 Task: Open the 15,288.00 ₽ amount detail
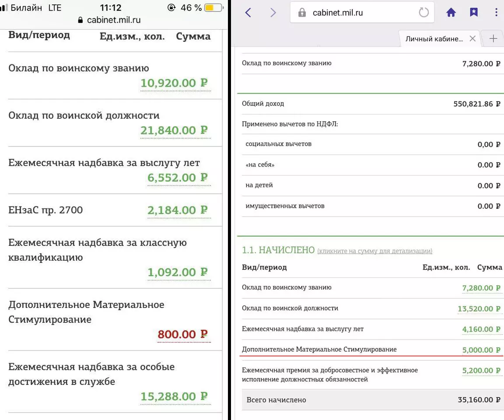click(174, 397)
